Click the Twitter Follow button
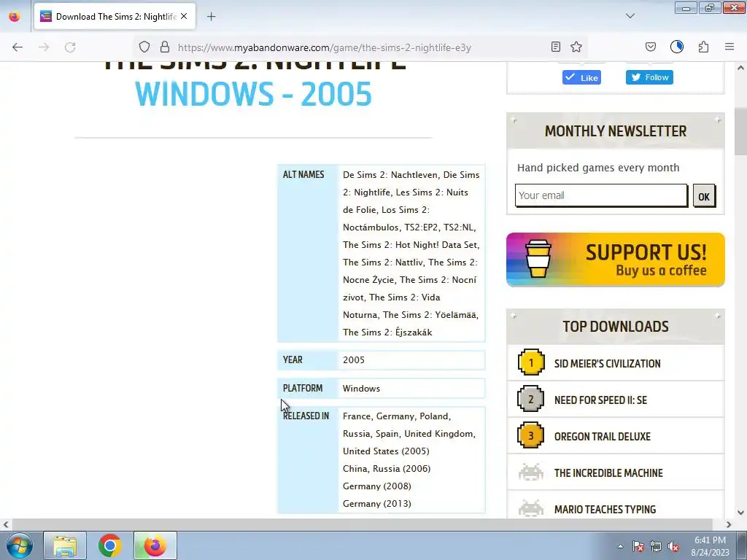 (x=649, y=77)
